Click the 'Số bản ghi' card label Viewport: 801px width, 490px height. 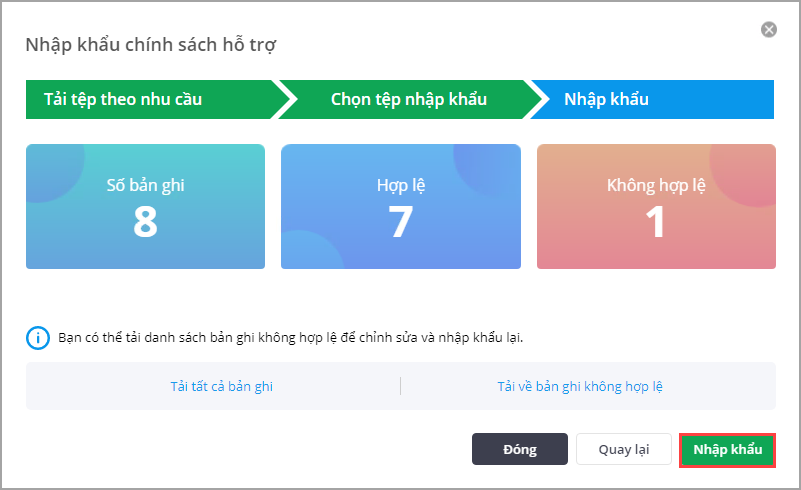pos(145,185)
